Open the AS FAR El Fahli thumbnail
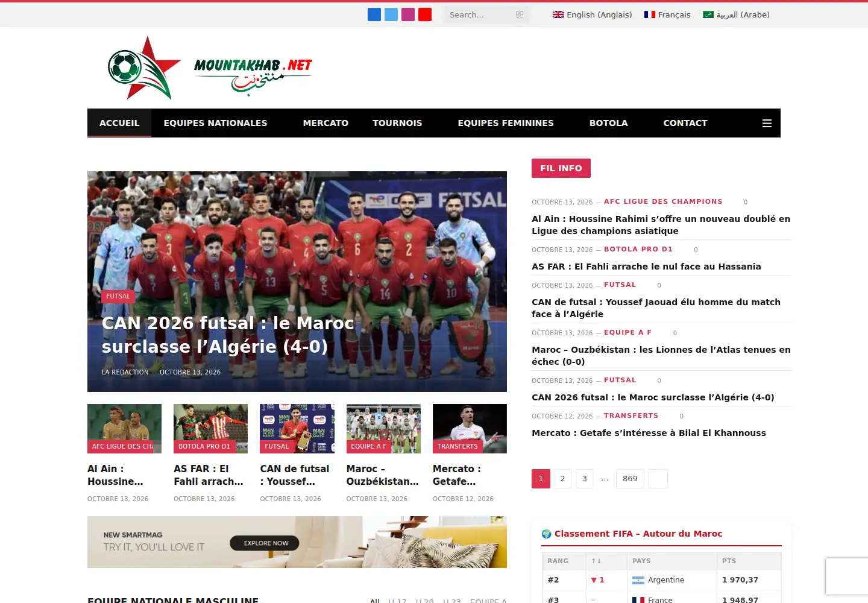The width and height of the screenshot is (868, 603). 210,429
